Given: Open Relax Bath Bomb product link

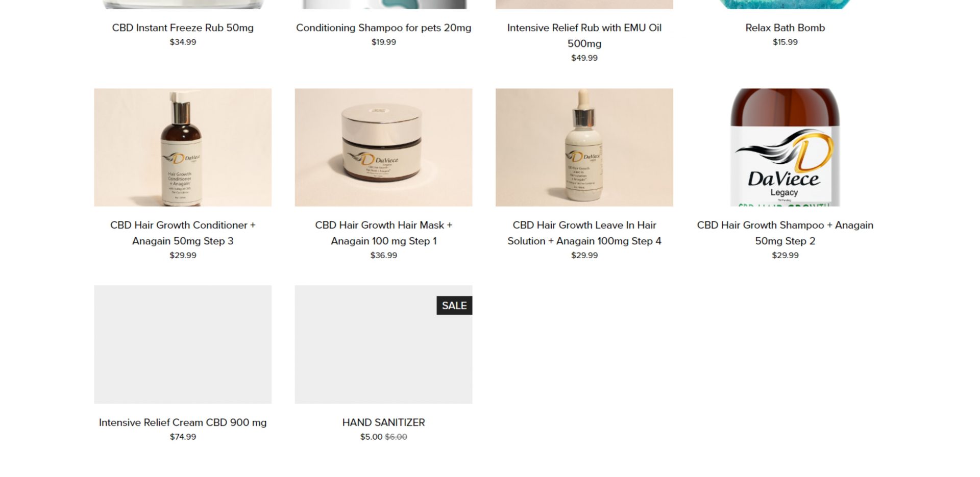Looking at the screenshot, I should tap(785, 28).
